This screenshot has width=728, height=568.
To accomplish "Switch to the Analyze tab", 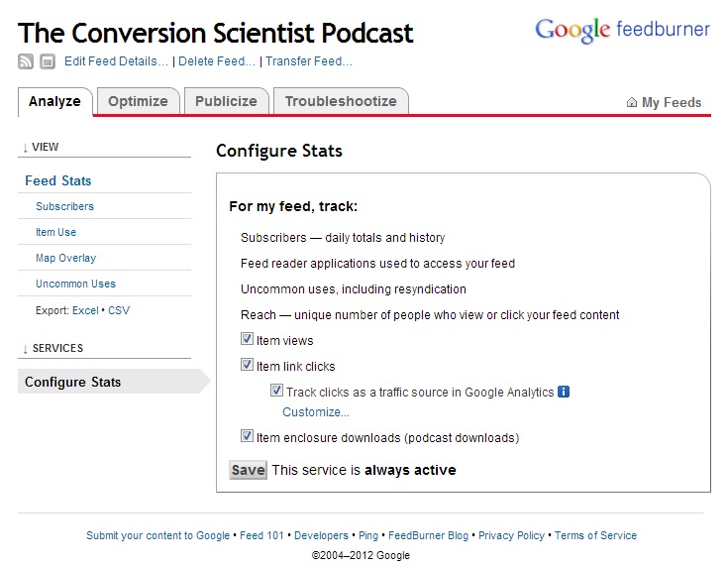I will [54, 101].
